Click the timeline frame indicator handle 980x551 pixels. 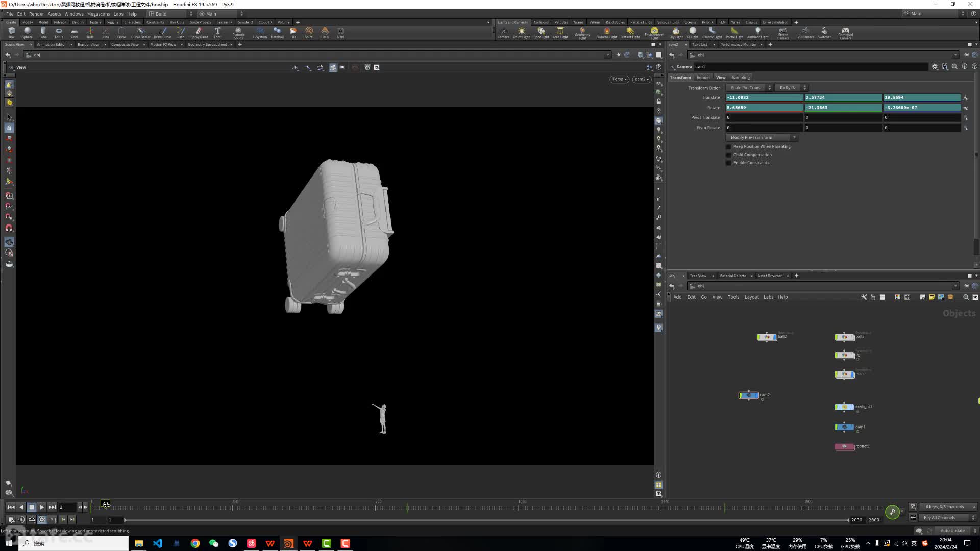[106, 504]
